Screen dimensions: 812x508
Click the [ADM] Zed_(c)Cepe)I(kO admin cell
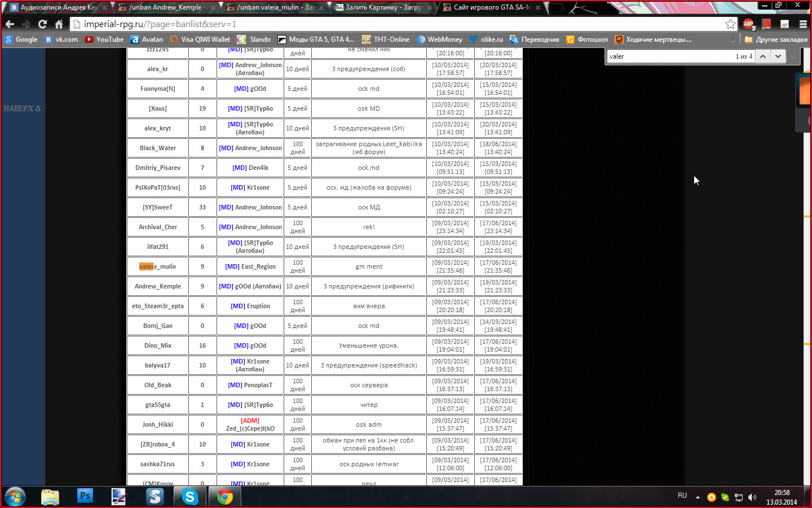[250, 424]
